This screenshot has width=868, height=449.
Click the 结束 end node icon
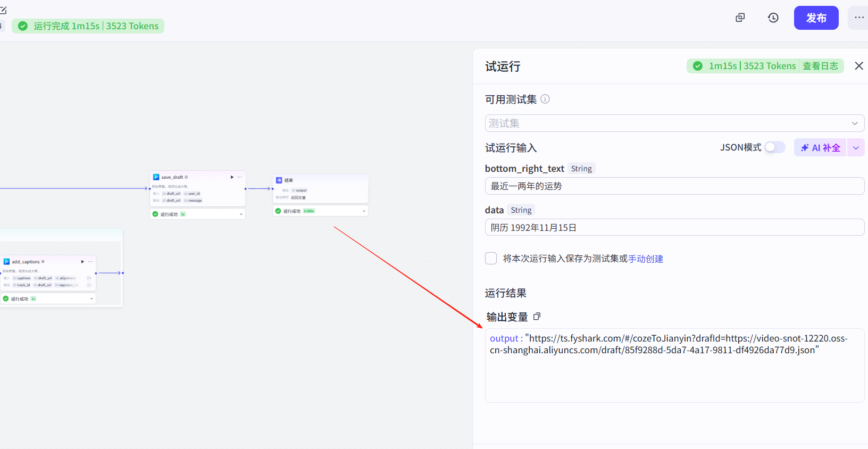pos(279,180)
